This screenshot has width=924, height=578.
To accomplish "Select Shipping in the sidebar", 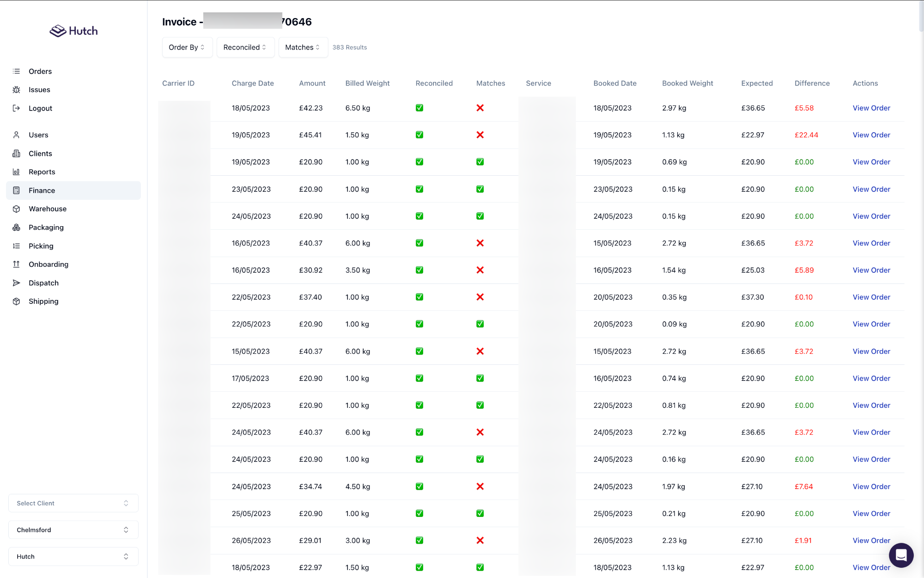I will pyautogui.click(x=43, y=301).
